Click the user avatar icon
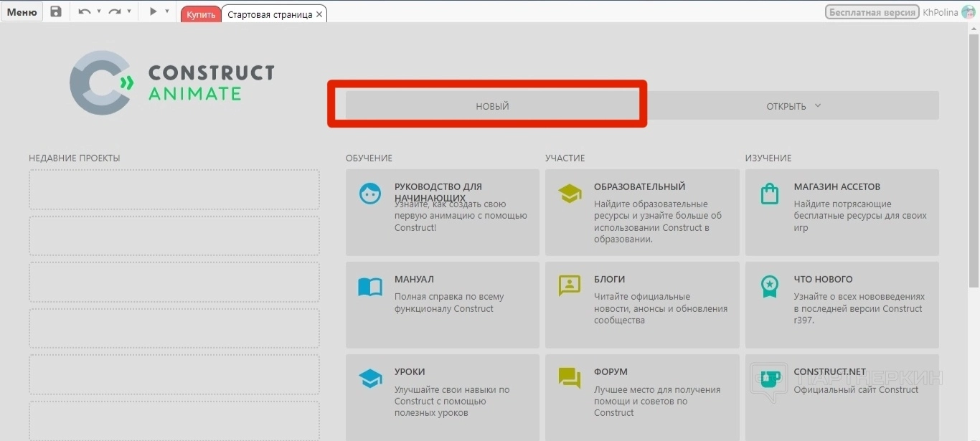 (x=969, y=11)
